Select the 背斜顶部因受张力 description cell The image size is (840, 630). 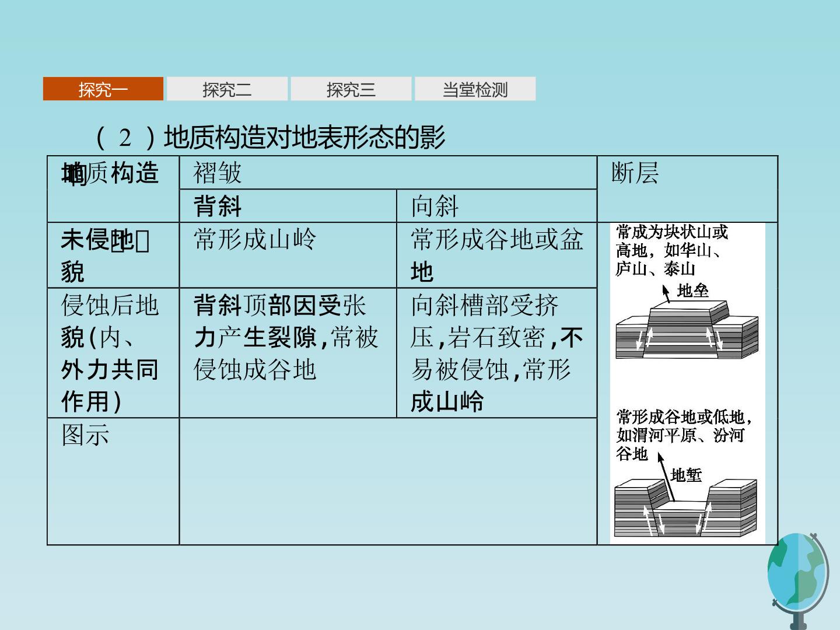(288, 353)
